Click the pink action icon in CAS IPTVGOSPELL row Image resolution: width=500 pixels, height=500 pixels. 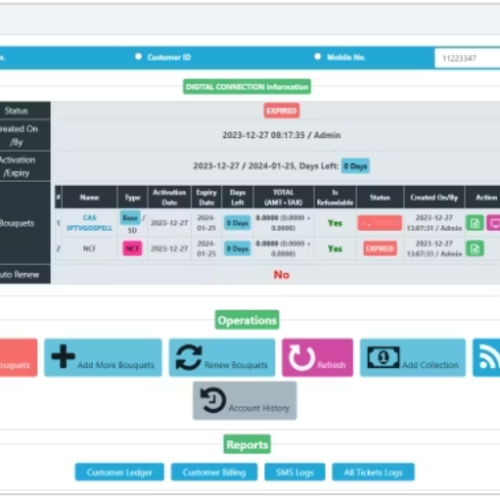[494, 223]
